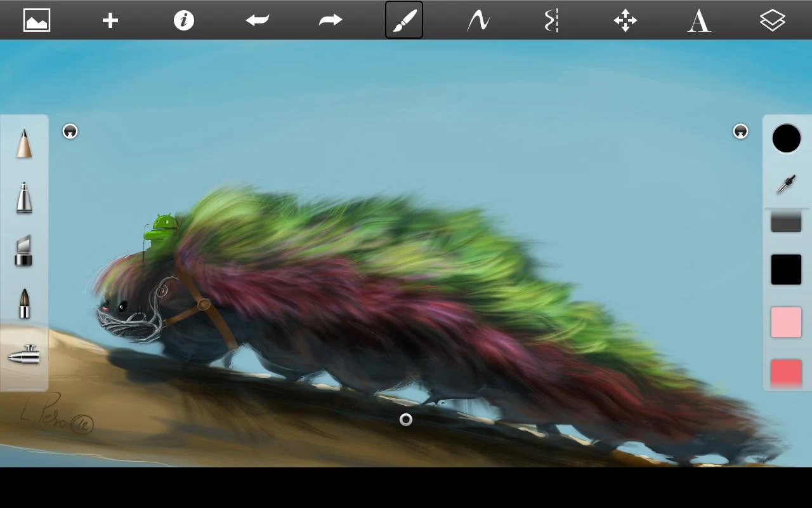Tap the ring marker at canvas bottom center
Screen dimensions: 812x508
point(406,420)
